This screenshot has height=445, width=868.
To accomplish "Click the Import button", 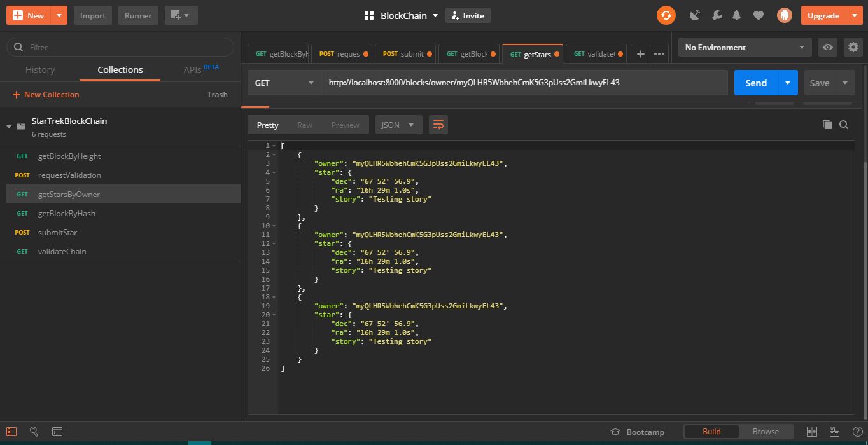I will click(x=93, y=15).
